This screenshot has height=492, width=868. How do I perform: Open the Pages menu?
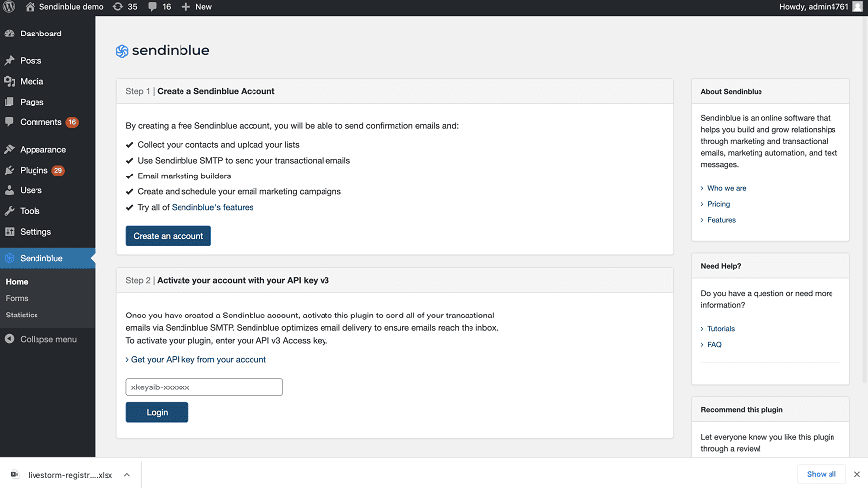[32, 102]
